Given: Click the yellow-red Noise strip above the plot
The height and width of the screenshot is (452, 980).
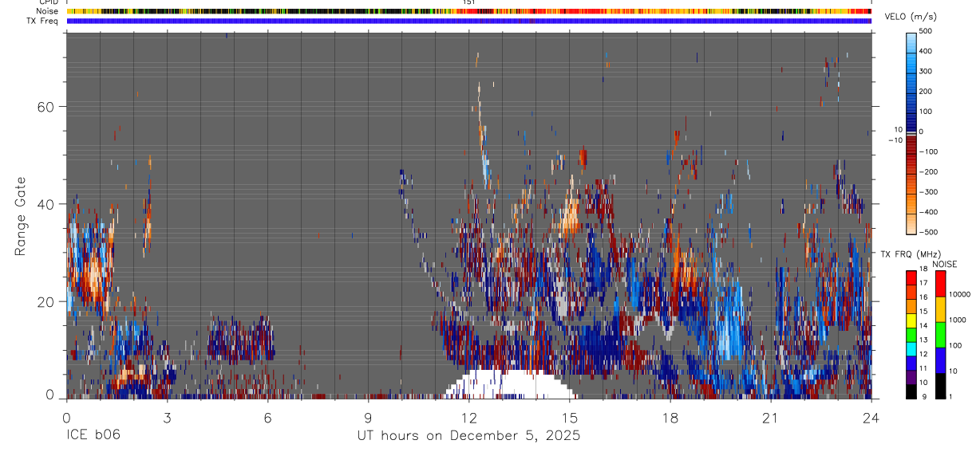Looking at the screenshot, I should click(468, 11).
